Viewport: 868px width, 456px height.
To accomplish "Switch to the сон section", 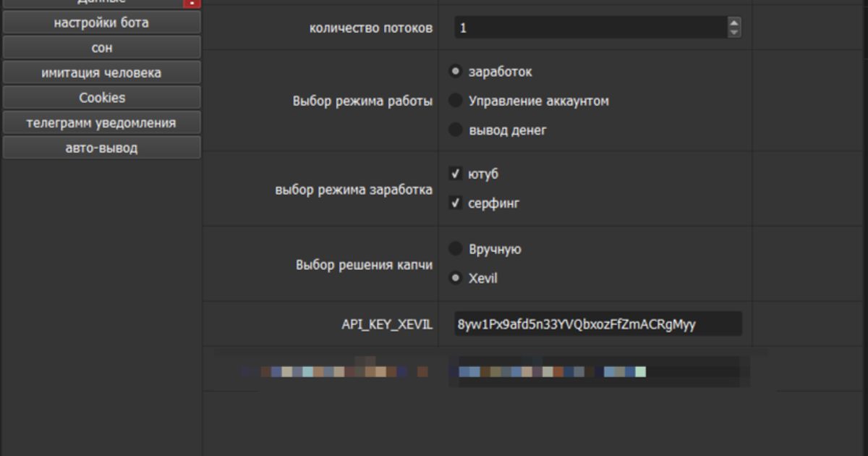I will pyautogui.click(x=101, y=48).
